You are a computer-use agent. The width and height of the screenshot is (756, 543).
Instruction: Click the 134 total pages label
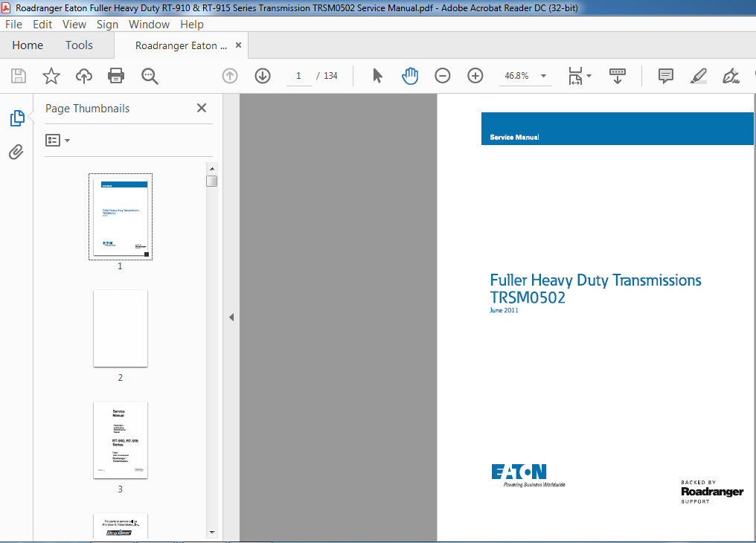pyautogui.click(x=330, y=76)
